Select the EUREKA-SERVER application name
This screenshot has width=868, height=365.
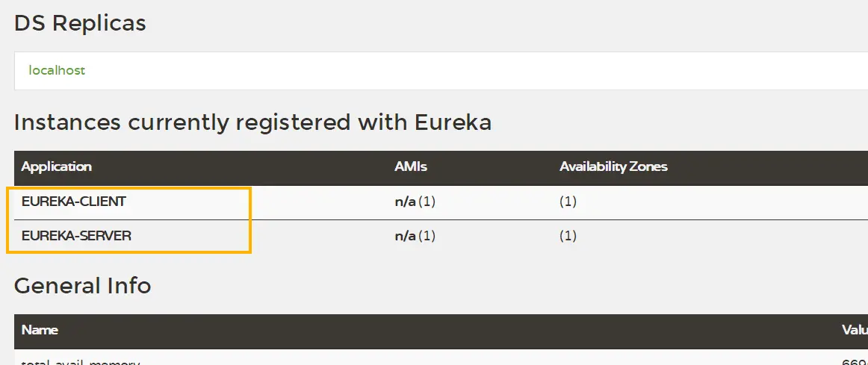pyautogui.click(x=76, y=236)
